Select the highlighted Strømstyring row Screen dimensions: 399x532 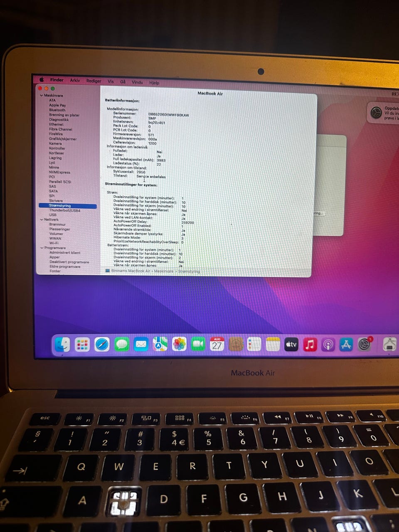pos(68,206)
